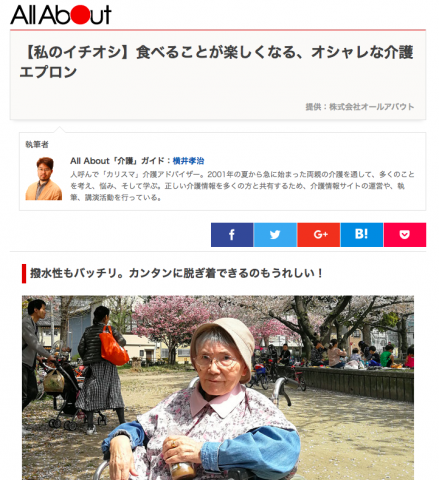Save the article to Pocket
Screen dimensions: 439x480
405,235
